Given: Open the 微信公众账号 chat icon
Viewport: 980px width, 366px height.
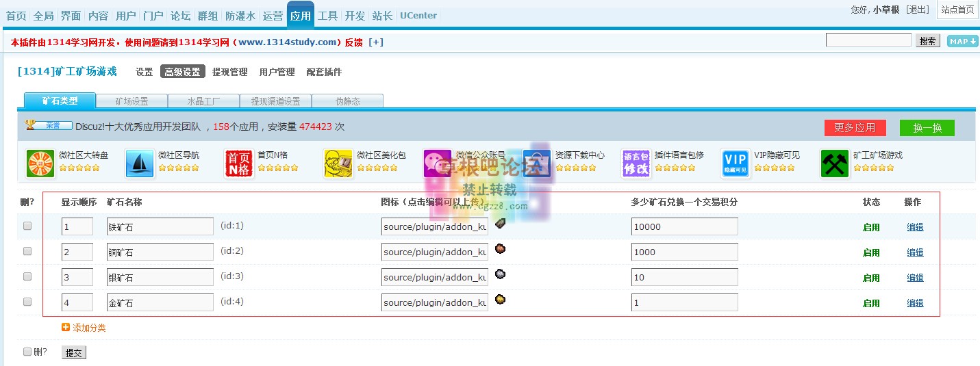Looking at the screenshot, I should point(438,164).
